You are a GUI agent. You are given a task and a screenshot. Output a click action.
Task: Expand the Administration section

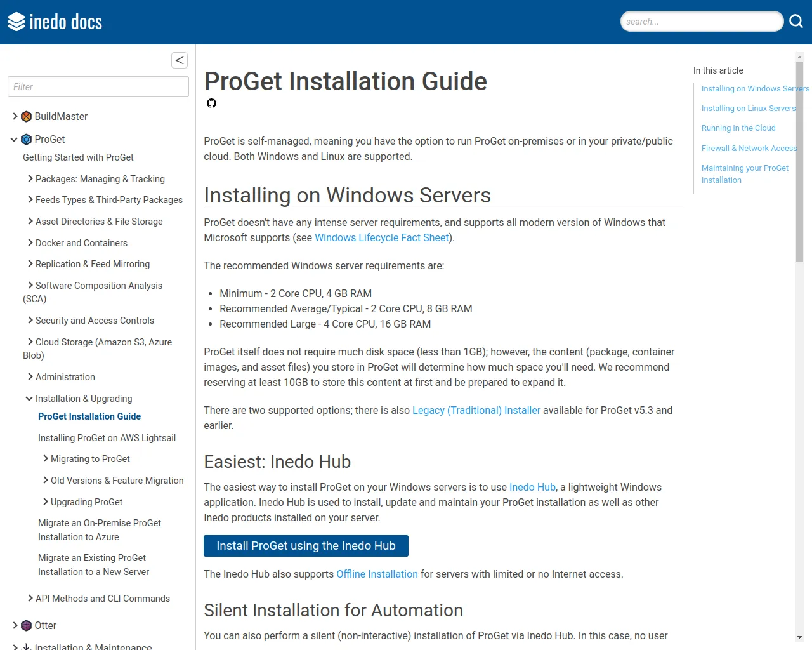click(30, 377)
